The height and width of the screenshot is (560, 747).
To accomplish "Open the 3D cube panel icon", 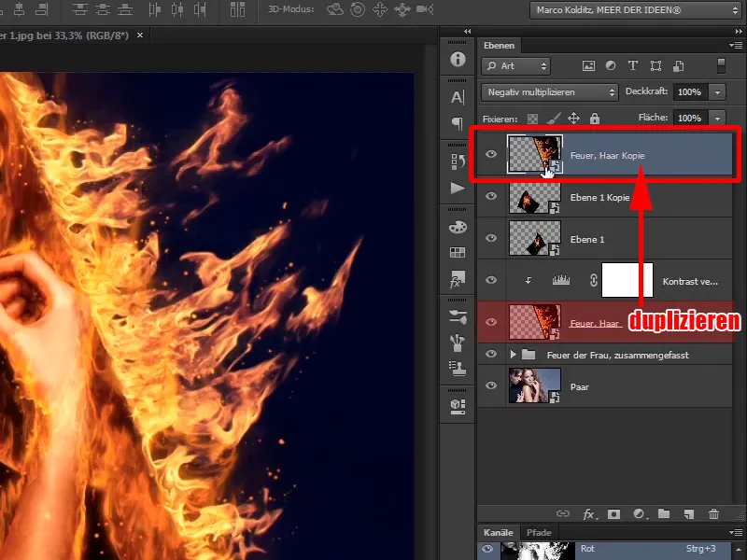I will (x=458, y=406).
